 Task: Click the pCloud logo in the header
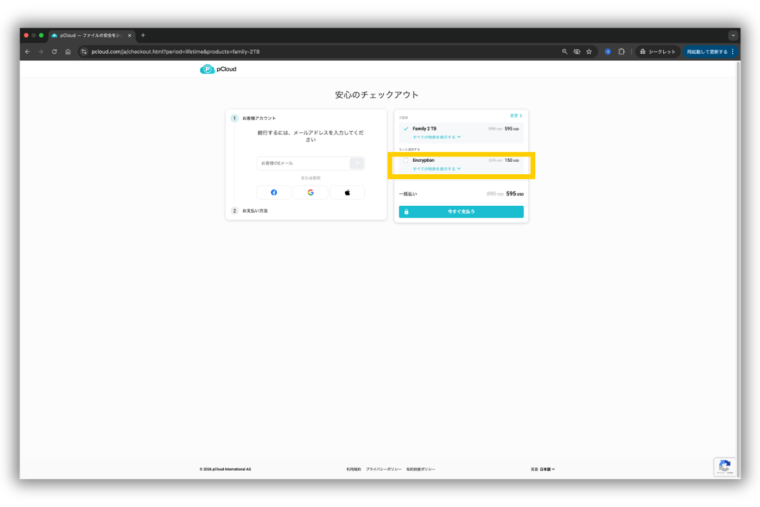218,69
